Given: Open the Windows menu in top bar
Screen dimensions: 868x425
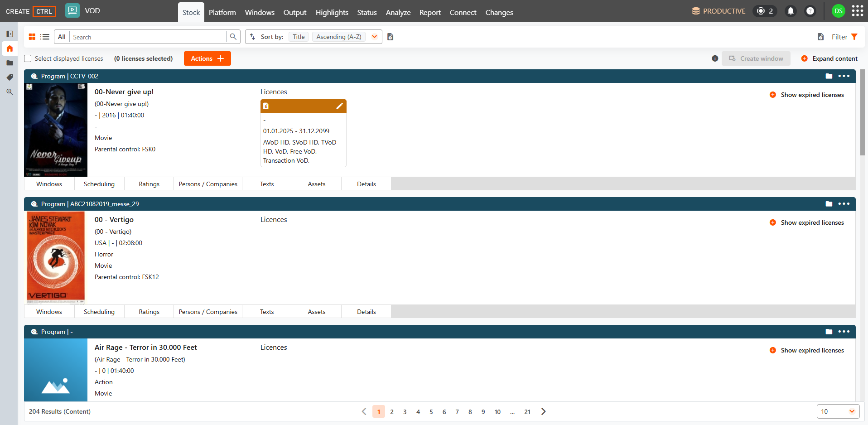Looking at the screenshot, I should coord(260,12).
